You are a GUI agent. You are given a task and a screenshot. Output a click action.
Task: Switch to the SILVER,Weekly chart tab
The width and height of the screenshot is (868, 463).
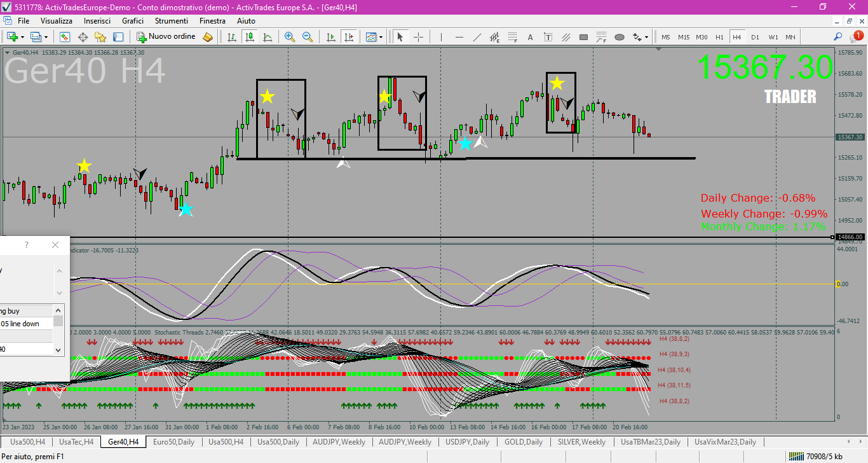click(x=581, y=441)
